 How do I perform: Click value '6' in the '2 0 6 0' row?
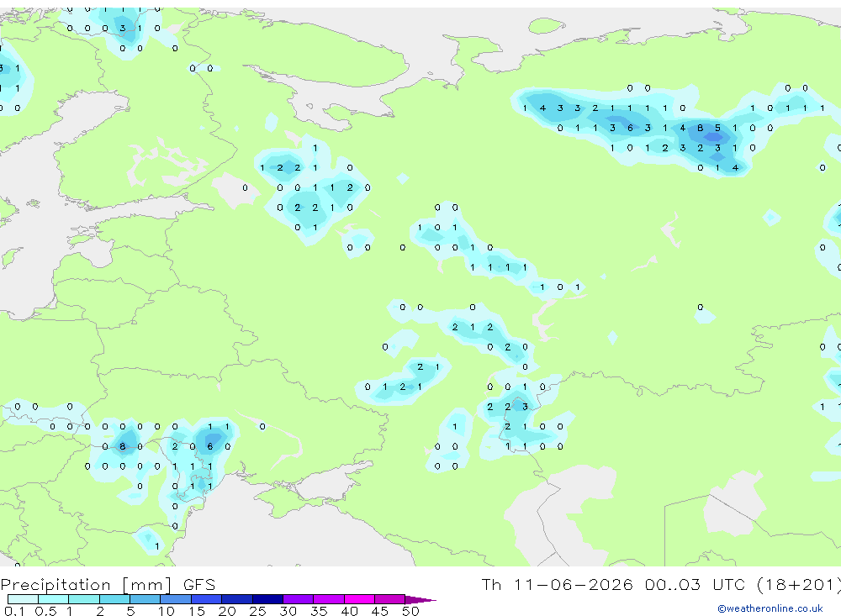tap(209, 446)
